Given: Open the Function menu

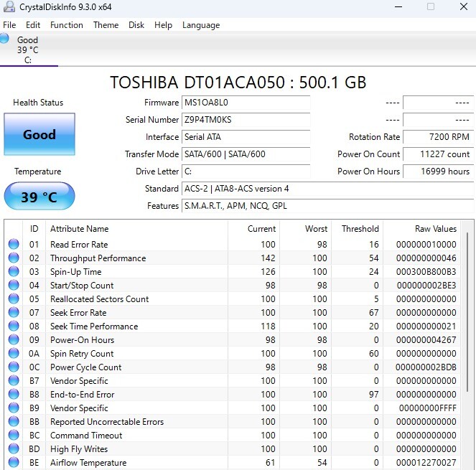Looking at the screenshot, I should click(67, 25).
